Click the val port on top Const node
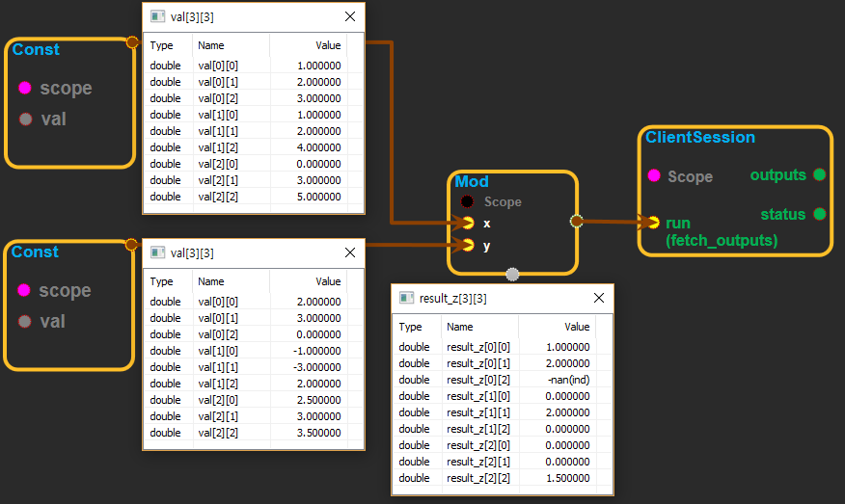Viewport: 845px width, 504px height. tap(25, 119)
